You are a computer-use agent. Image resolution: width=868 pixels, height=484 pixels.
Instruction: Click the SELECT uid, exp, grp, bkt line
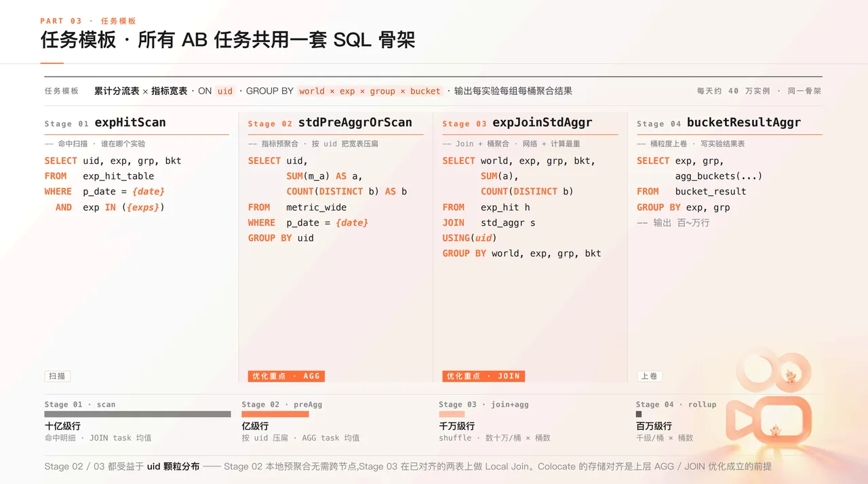pos(113,161)
